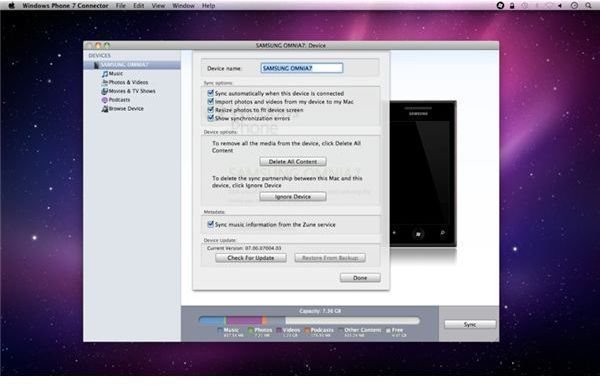Click the capacity usage bar
The height and width of the screenshot is (386, 600).
coord(309,320)
